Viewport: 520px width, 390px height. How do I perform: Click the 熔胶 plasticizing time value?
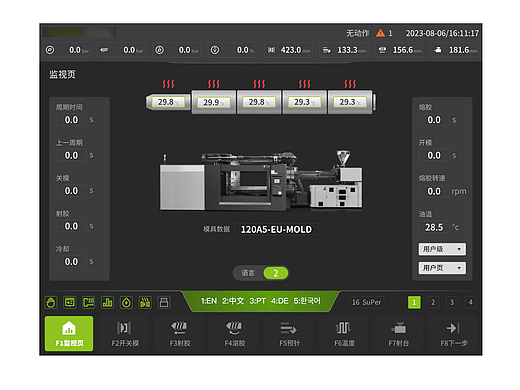434,120
